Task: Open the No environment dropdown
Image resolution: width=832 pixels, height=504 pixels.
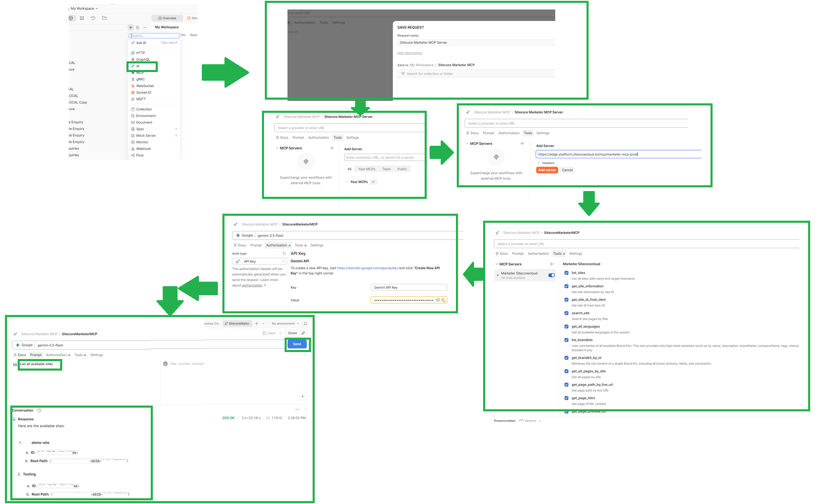Action: tap(285, 324)
